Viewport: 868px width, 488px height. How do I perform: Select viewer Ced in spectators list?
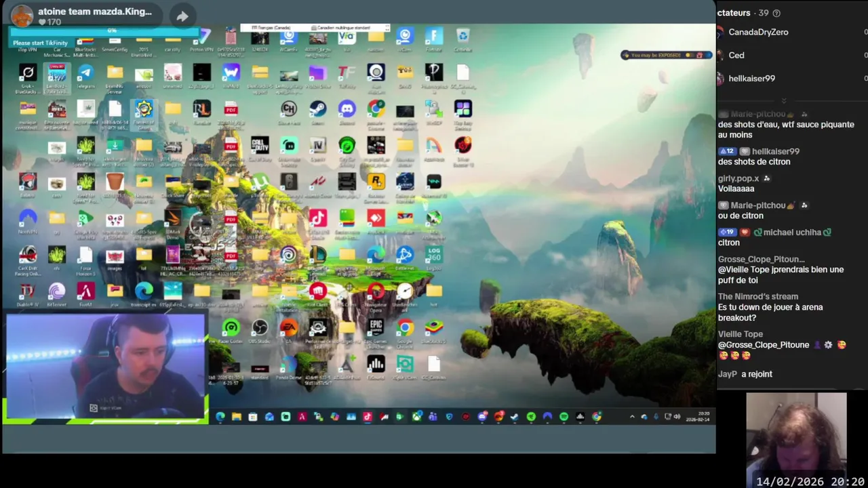click(736, 55)
